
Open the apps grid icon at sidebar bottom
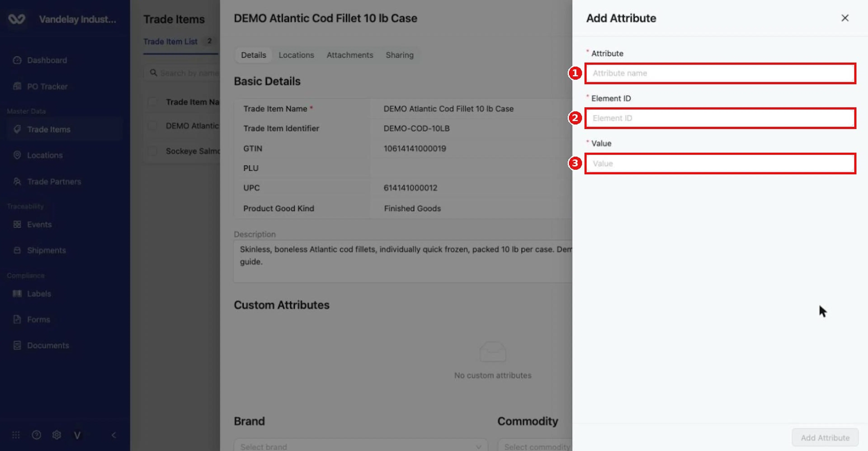coord(16,435)
